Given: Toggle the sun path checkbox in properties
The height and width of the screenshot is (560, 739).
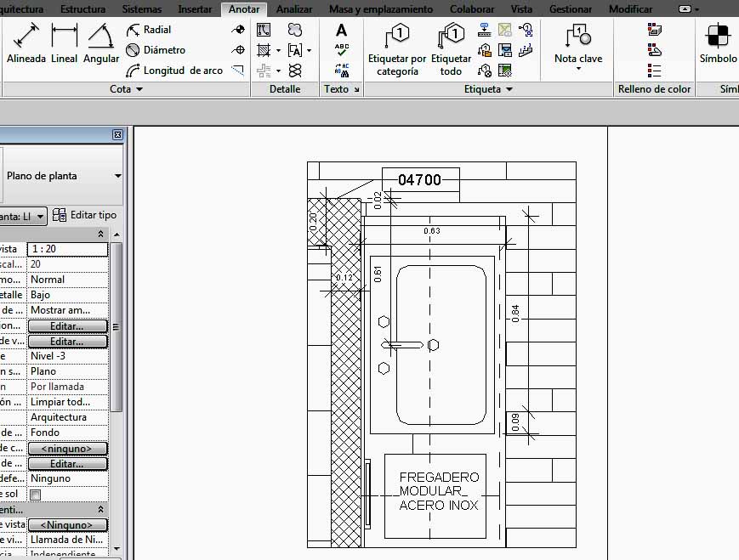Looking at the screenshot, I should coord(36,495).
